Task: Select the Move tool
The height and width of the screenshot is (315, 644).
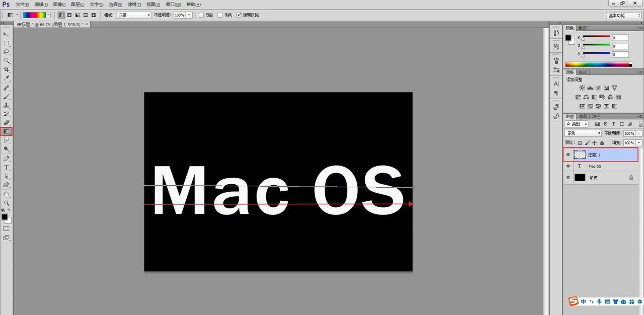Action: click(x=7, y=34)
